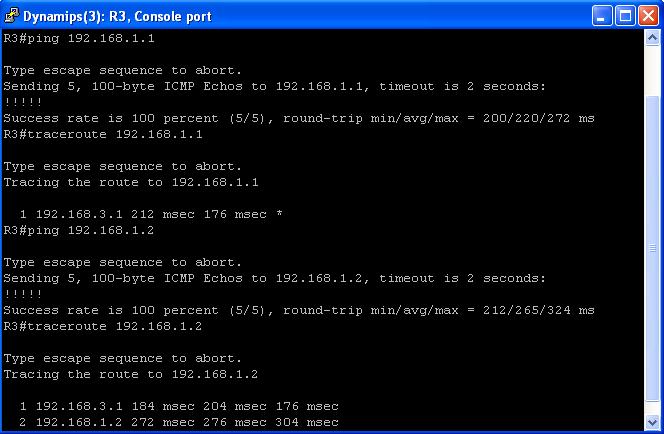The width and height of the screenshot is (664, 434).
Task: Click hop 1 line ending with asterisk
Action: point(151,214)
